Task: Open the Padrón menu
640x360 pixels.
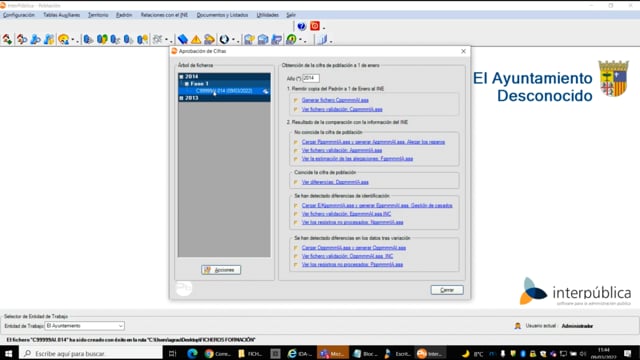Action: point(124,15)
